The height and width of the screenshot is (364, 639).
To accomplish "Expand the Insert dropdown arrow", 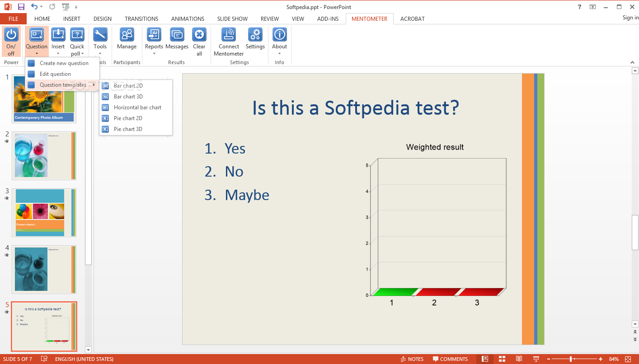I will coord(58,54).
